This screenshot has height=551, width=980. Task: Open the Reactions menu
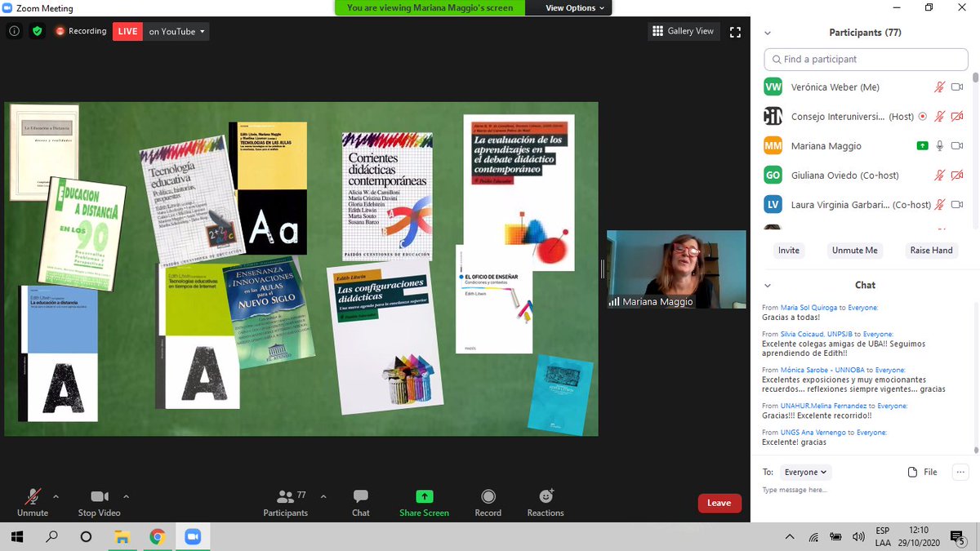tap(546, 503)
